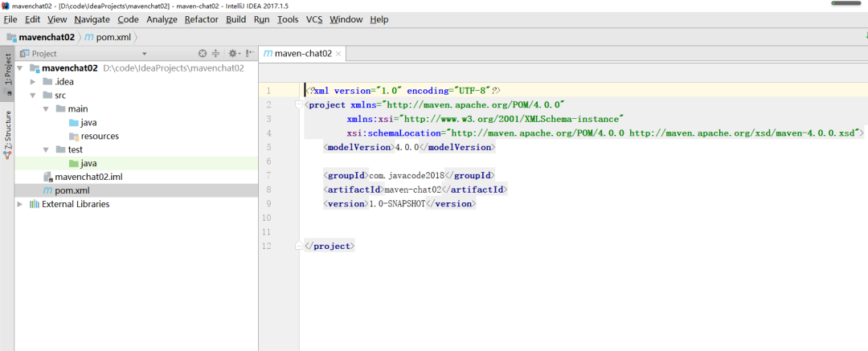Collapse the mavenchat02 root tree node

[x=20, y=68]
